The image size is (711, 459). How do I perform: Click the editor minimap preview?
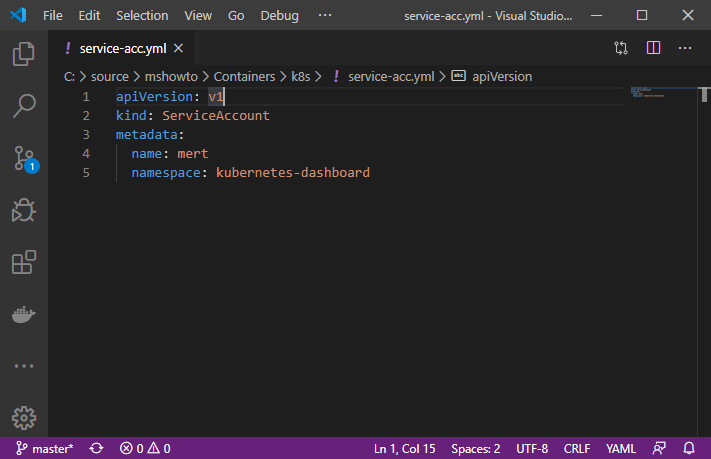pos(648,93)
